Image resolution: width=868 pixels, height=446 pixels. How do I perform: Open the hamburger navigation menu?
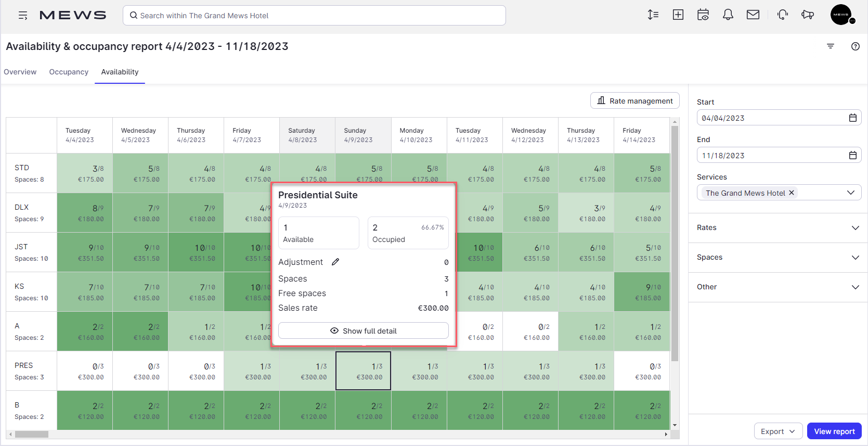23,16
